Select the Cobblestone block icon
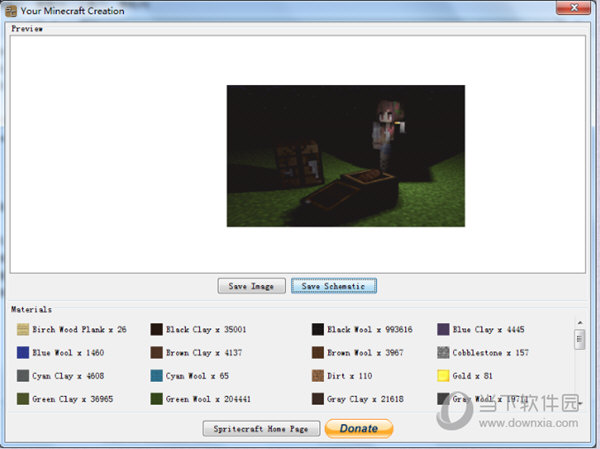Screen dimensions: 600x449 (443, 353)
